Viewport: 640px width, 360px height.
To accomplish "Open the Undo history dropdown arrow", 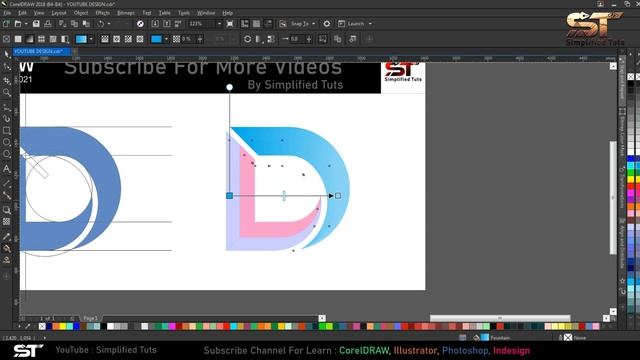I will click(109, 24).
